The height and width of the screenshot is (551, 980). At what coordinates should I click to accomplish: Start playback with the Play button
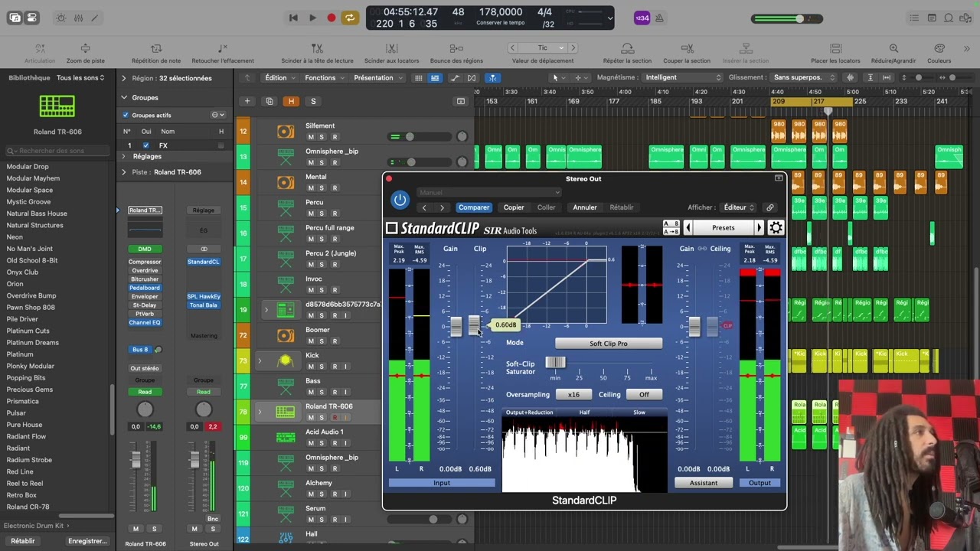point(312,18)
